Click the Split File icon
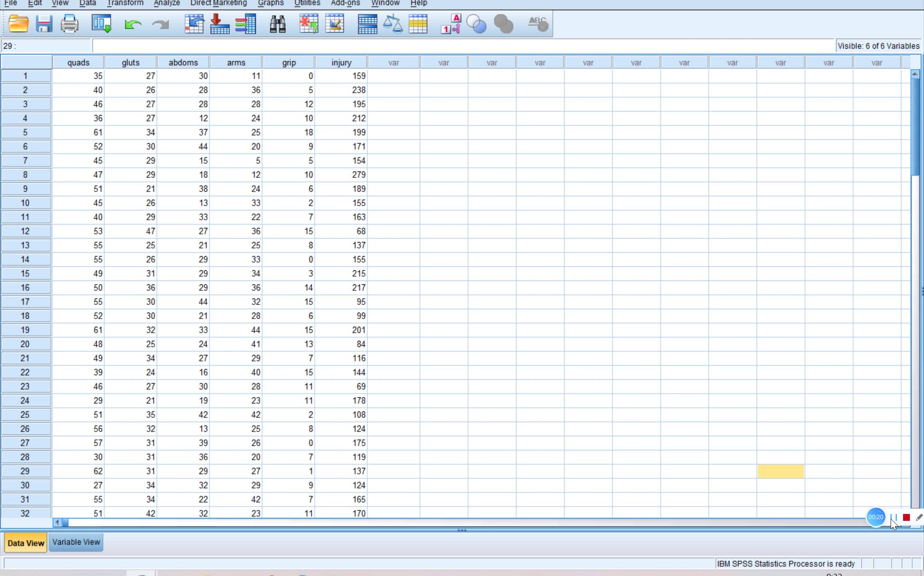This screenshot has width=924, height=576. coord(367,24)
